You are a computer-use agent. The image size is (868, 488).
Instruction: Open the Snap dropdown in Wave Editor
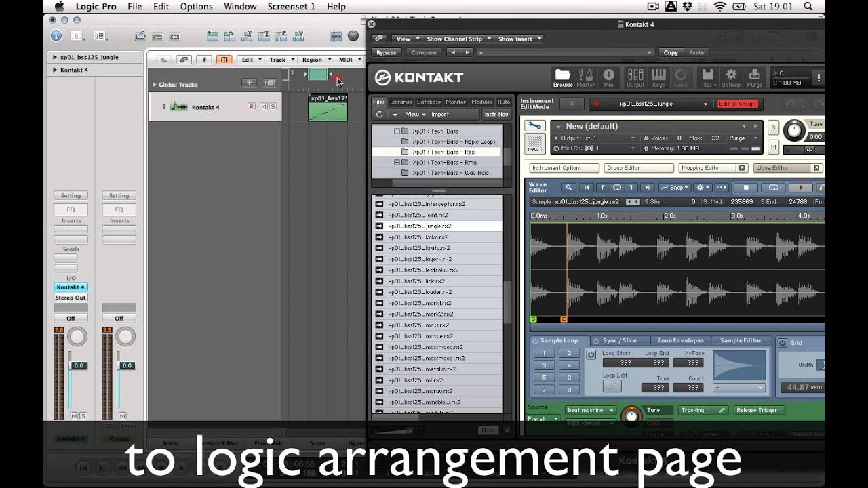click(x=675, y=188)
